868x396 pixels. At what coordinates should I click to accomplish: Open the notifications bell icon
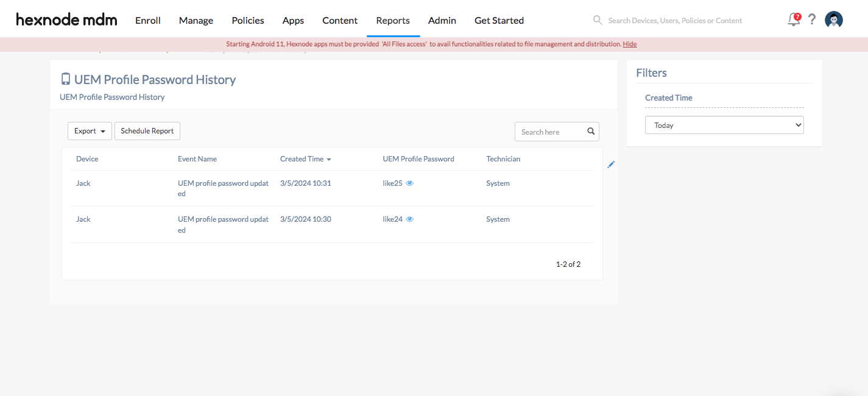[x=794, y=19]
